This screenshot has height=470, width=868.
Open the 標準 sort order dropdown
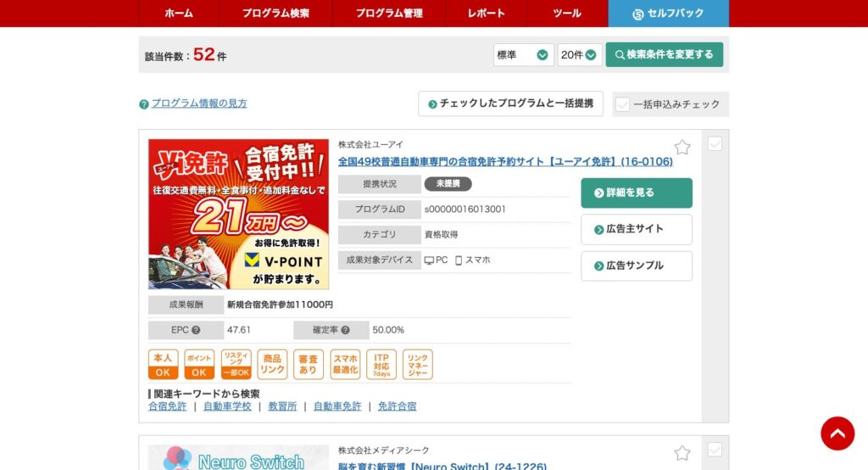tap(523, 55)
